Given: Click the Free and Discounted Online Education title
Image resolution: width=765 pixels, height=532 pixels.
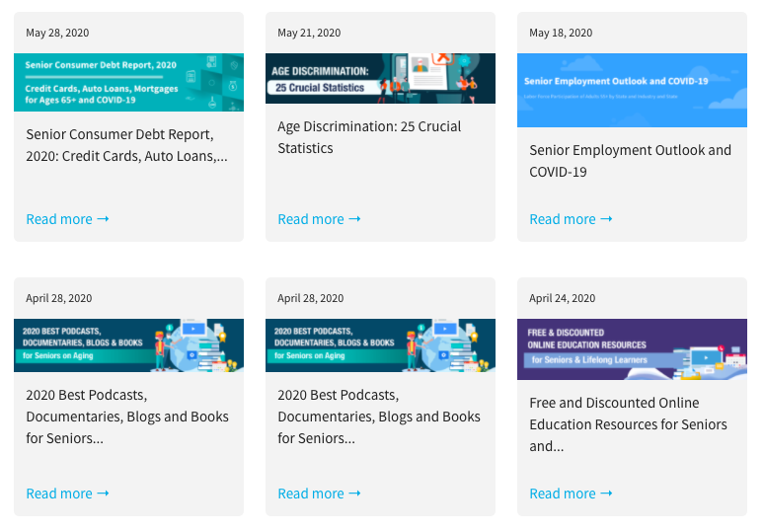Looking at the screenshot, I should [628, 424].
